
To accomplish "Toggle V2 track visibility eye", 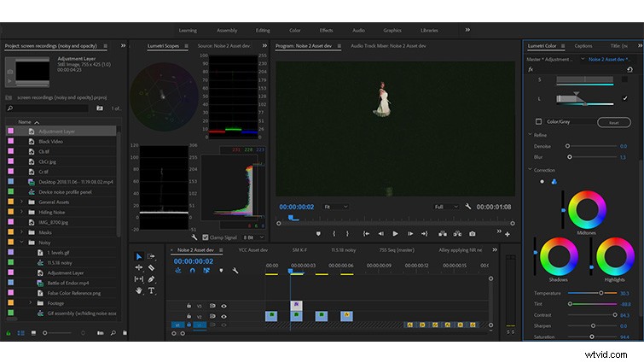I will pos(223,317).
